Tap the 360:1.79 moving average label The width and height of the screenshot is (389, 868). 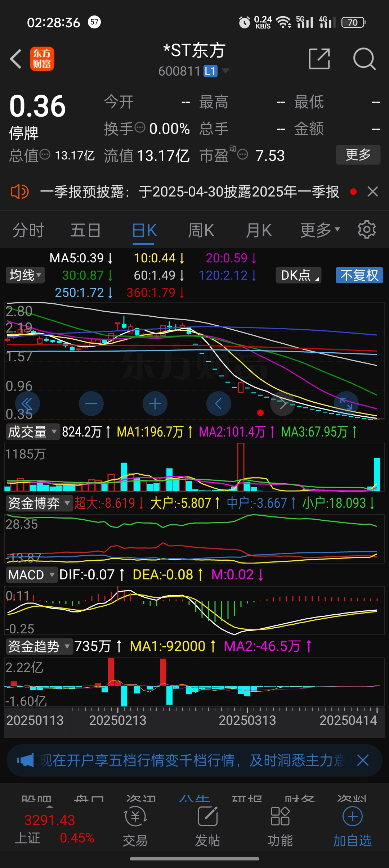click(x=156, y=293)
